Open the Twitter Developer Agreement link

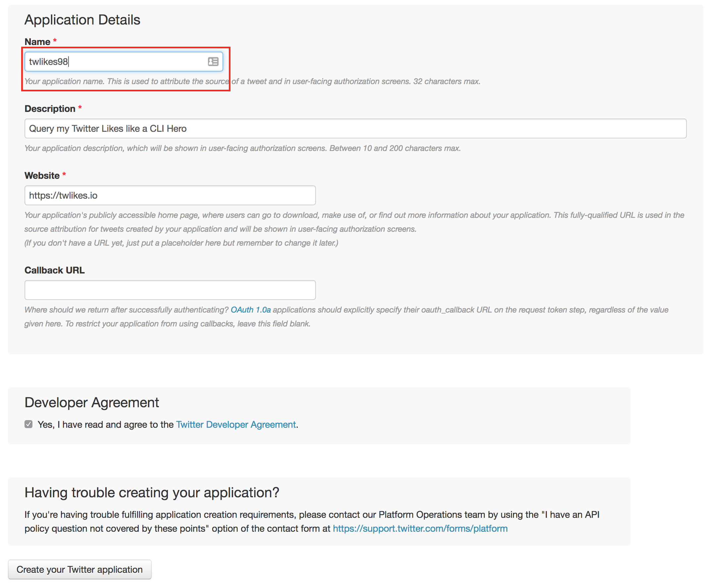pos(236,424)
